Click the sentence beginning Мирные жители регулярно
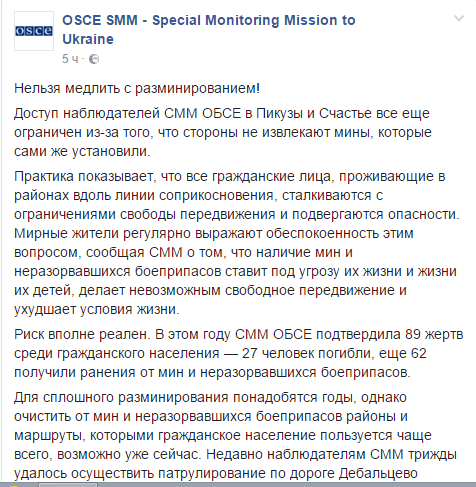This screenshot has height=487, width=476. point(235,271)
